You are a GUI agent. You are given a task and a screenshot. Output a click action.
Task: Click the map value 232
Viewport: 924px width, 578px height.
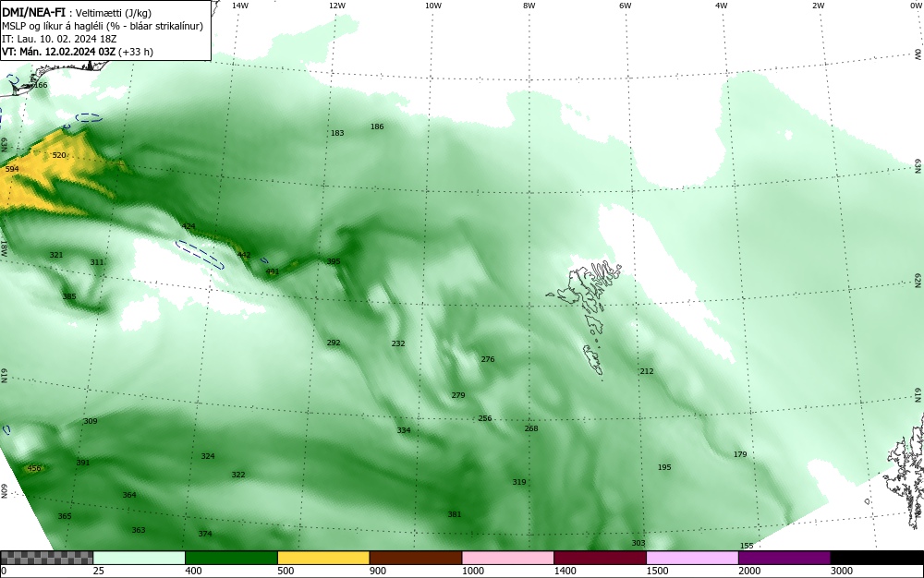(398, 343)
